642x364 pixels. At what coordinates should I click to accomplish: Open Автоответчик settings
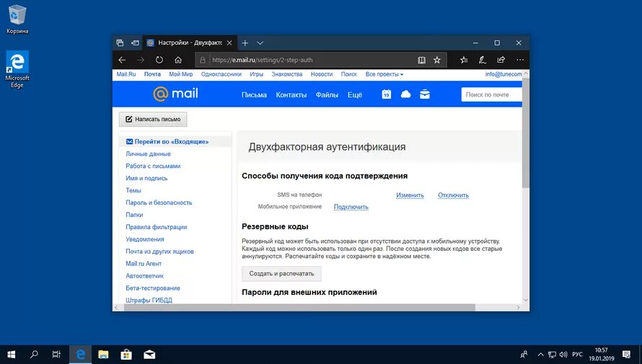coord(144,275)
